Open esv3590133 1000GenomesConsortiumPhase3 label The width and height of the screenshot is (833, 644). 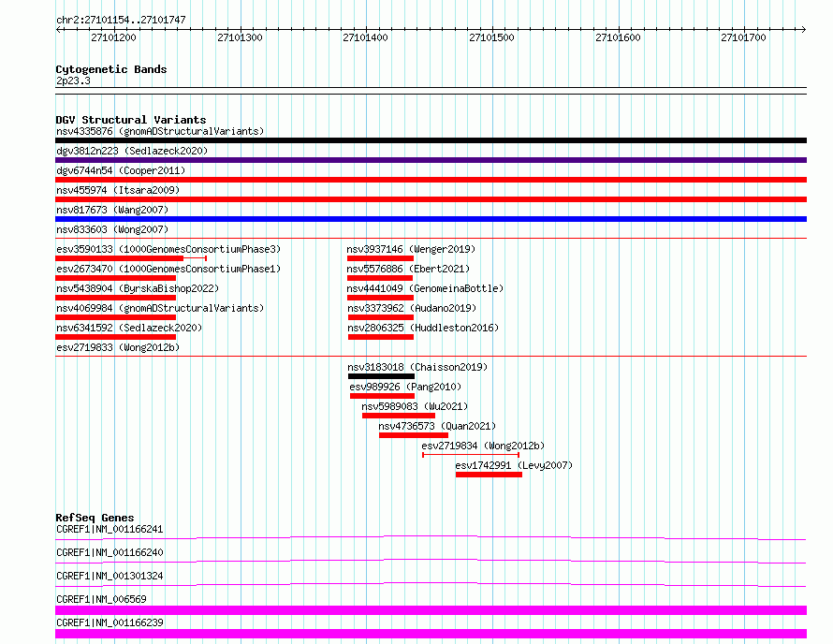168,249
